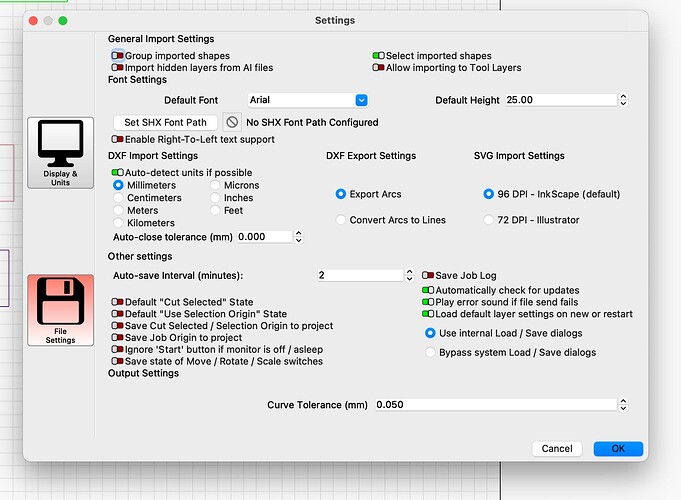Toggle Default "Use Selection Origin" State
Image resolution: width=681 pixels, height=500 pixels.
pyautogui.click(x=117, y=313)
